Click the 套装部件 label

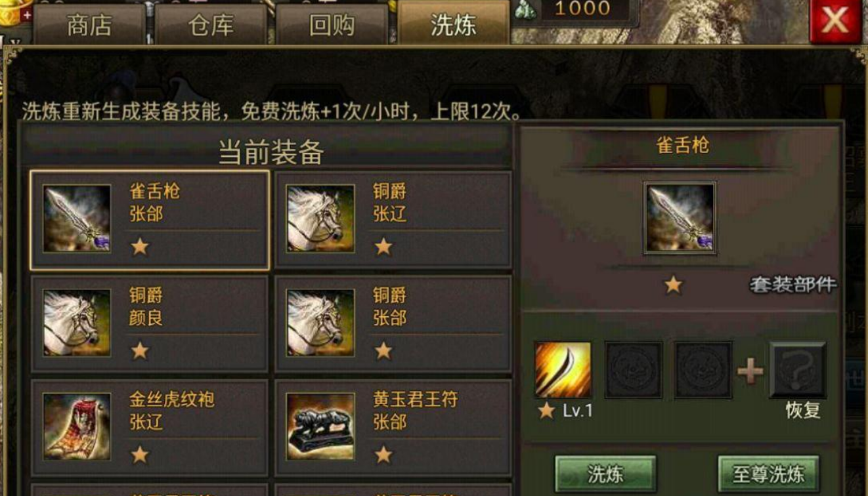pos(793,285)
